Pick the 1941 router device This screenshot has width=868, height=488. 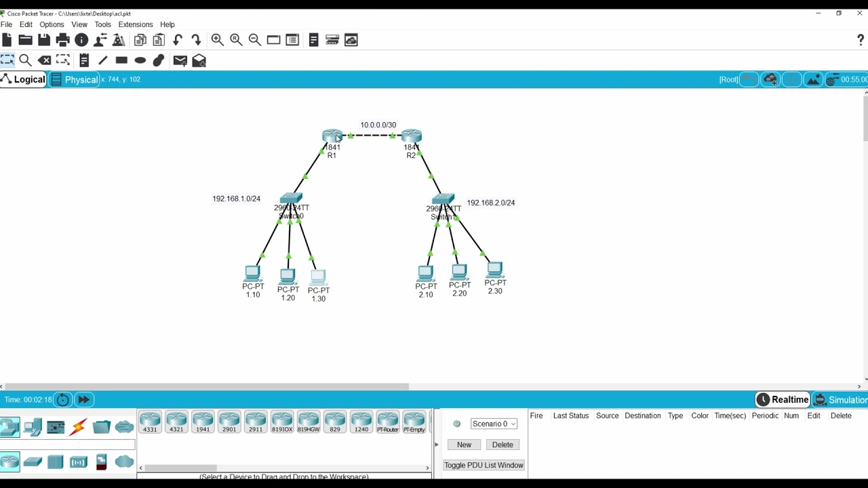[203, 422]
